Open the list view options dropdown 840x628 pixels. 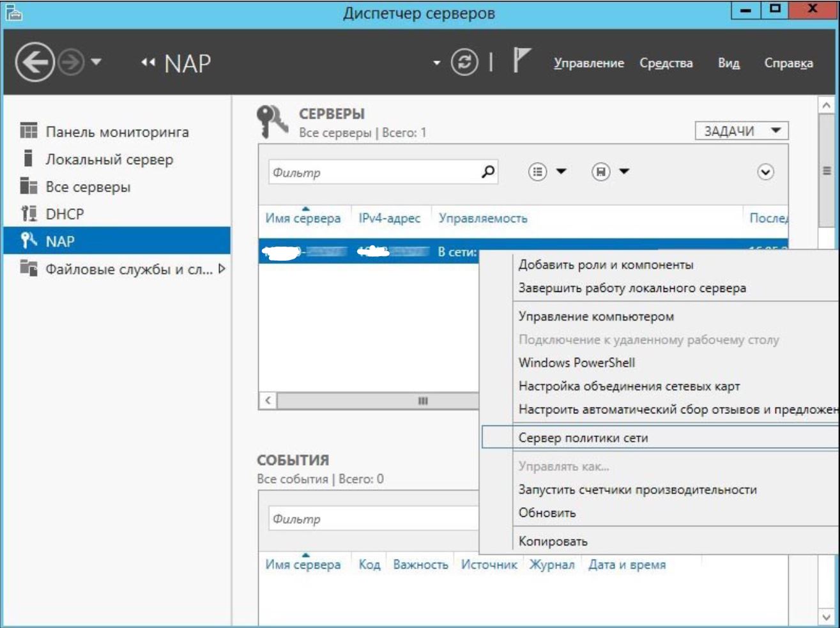(547, 172)
